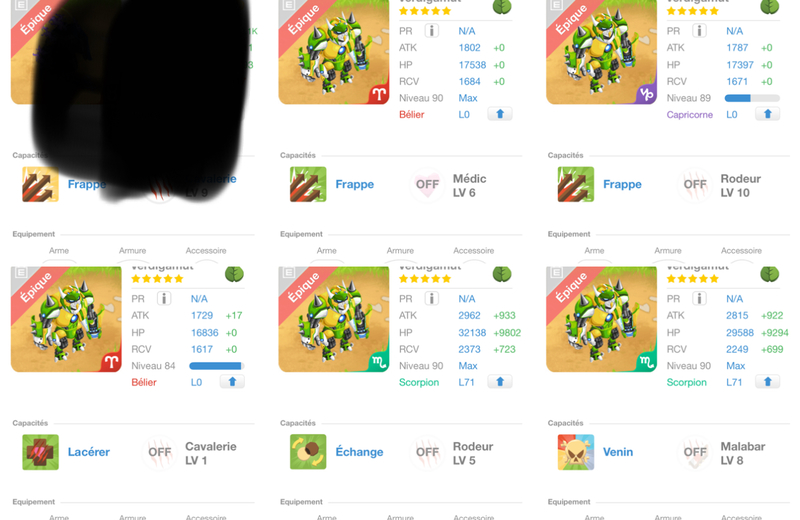The image size is (800, 520).
Task: Click the Niveau 84 experience progress bar
Action: coord(217,366)
